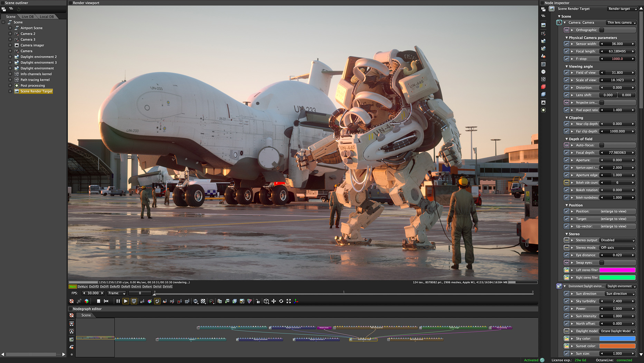
Task: Select the DeVol render pass button
Action: 157,287
